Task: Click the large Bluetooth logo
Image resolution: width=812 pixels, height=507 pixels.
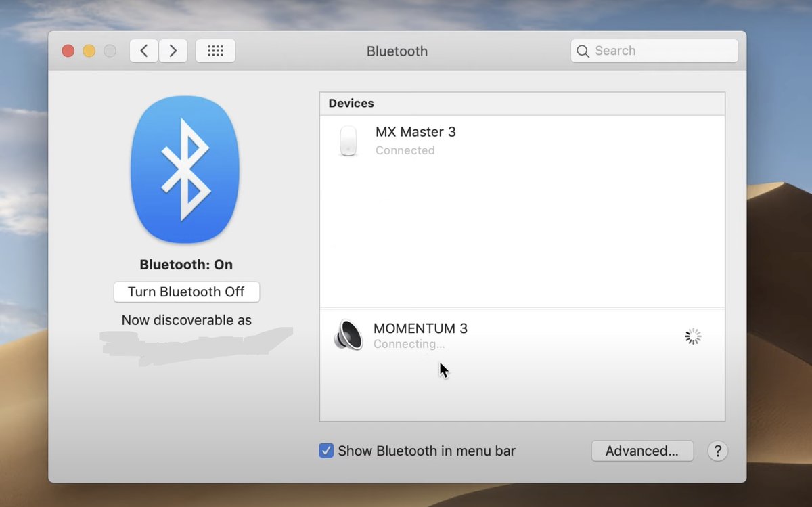Action: 185,169
